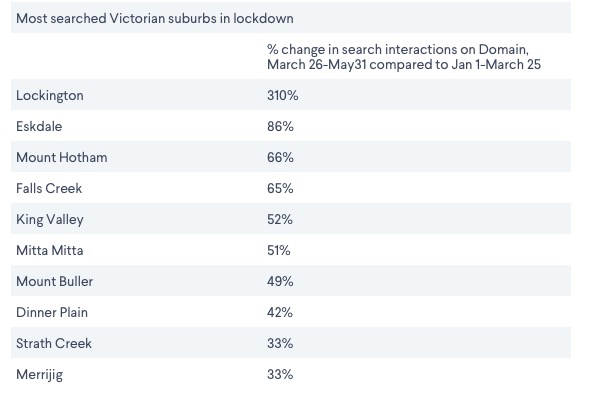Click the Mount Hotham row label
Viewport: 609px width, 403px height.
pyautogui.click(x=61, y=158)
